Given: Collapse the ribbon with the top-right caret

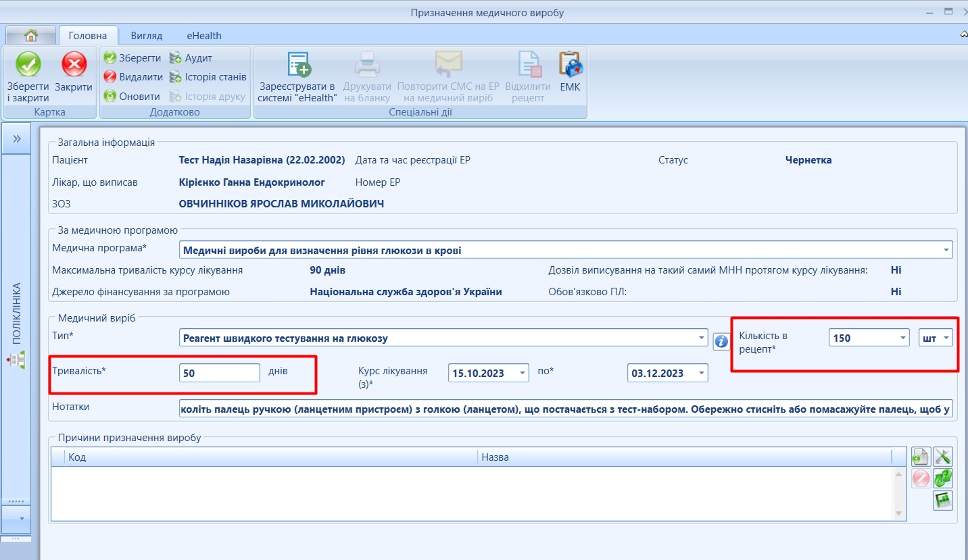Looking at the screenshot, I should pyautogui.click(x=963, y=34).
